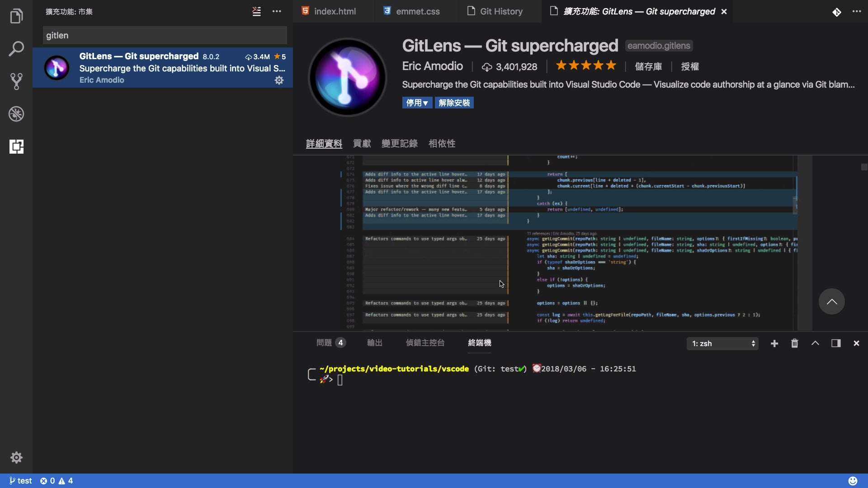Add a new terminal instance
This screenshot has height=488, width=868.
coord(774,343)
